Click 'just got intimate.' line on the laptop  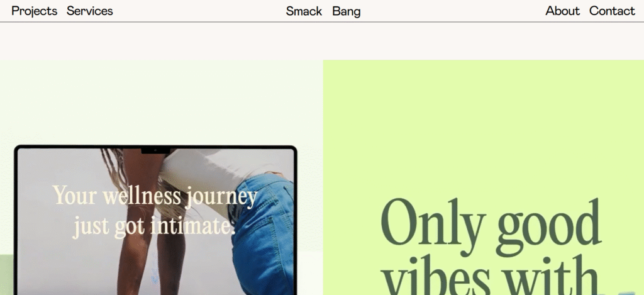(x=154, y=226)
